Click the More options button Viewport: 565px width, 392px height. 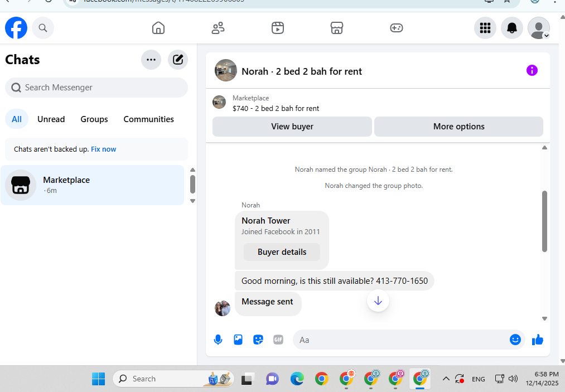[458, 127]
